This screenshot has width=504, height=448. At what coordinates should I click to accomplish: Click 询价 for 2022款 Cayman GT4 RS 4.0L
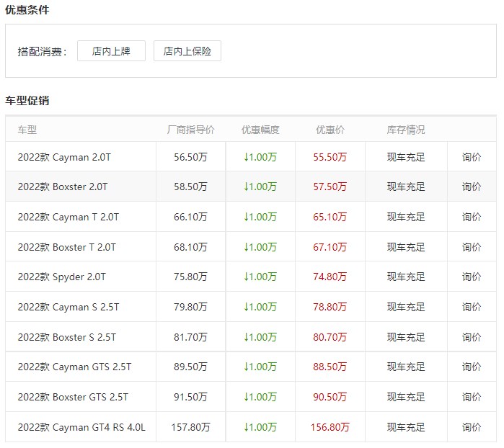[x=472, y=427]
